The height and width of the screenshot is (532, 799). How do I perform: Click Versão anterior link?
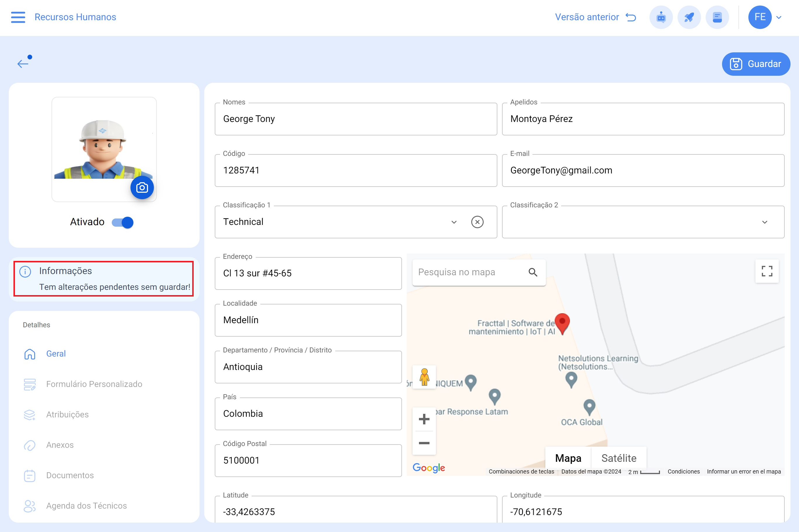(595, 17)
